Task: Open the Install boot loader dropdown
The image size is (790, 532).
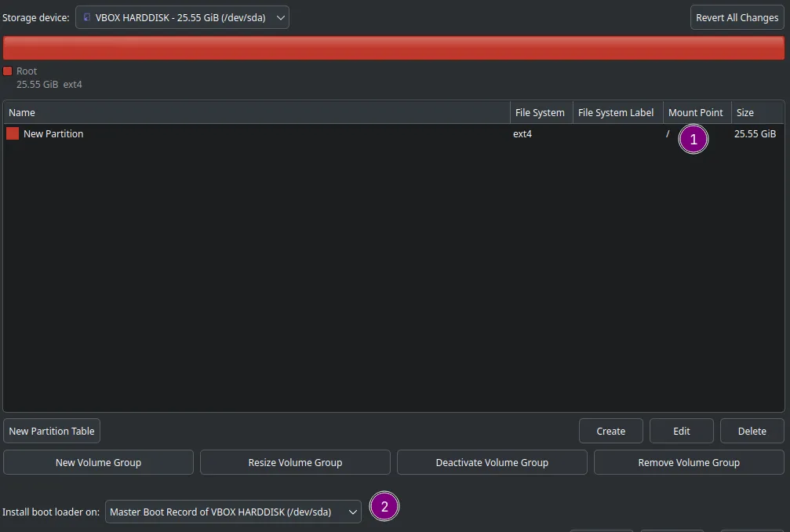Action: coord(233,512)
